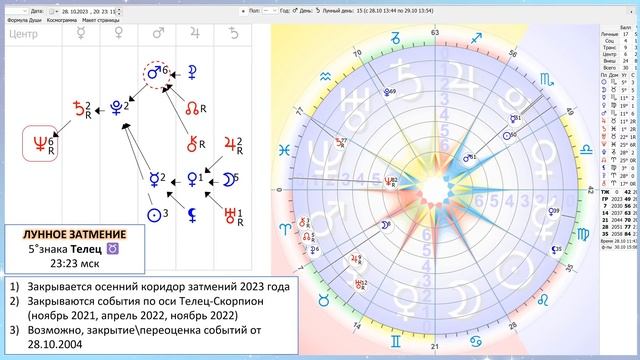Click the Moon marker on the chart
The width and height of the screenshot is (640, 360).
(385, 225)
